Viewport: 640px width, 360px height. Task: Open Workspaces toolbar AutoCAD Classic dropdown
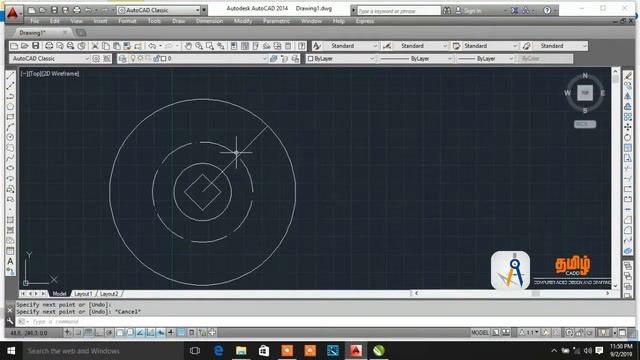tap(50, 59)
